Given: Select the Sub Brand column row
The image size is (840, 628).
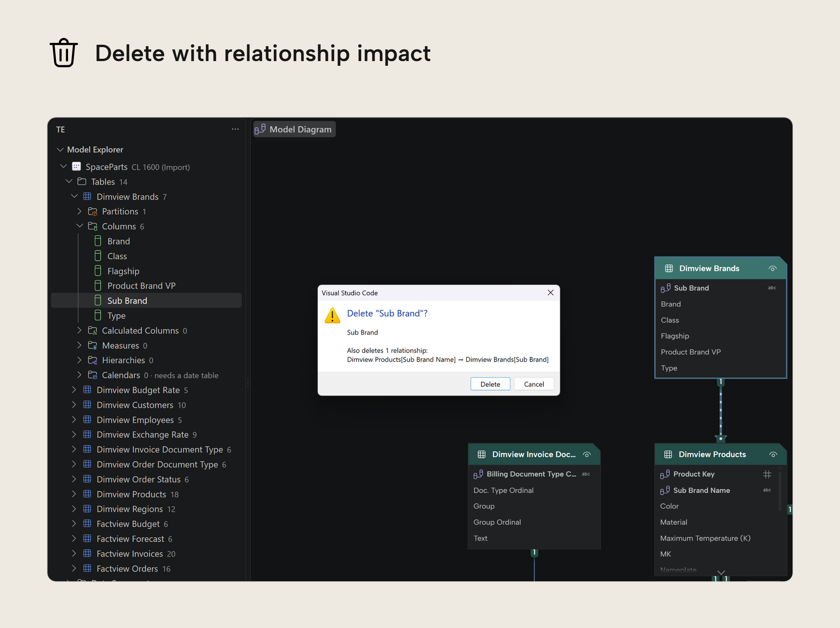Looking at the screenshot, I should (x=146, y=300).
